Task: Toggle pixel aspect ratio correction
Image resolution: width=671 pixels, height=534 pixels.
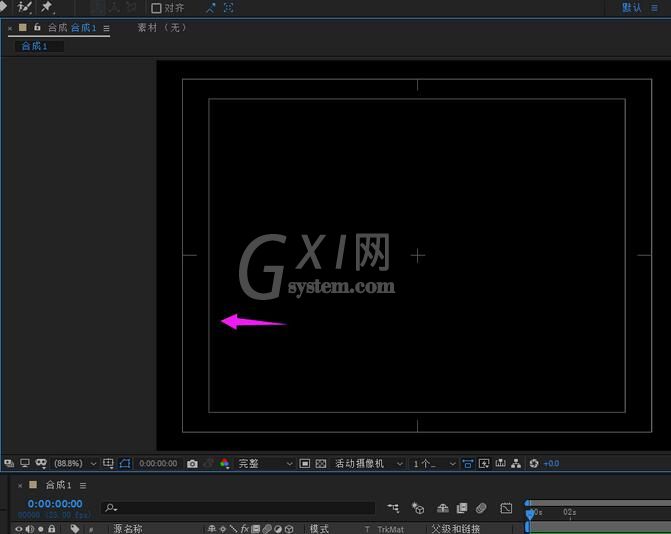Action: coord(468,463)
